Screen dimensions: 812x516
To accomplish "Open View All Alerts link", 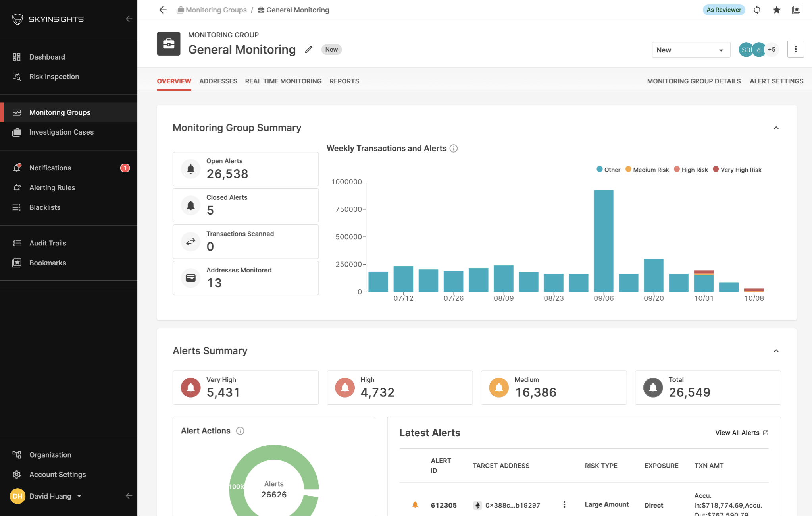I will coord(741,433).
